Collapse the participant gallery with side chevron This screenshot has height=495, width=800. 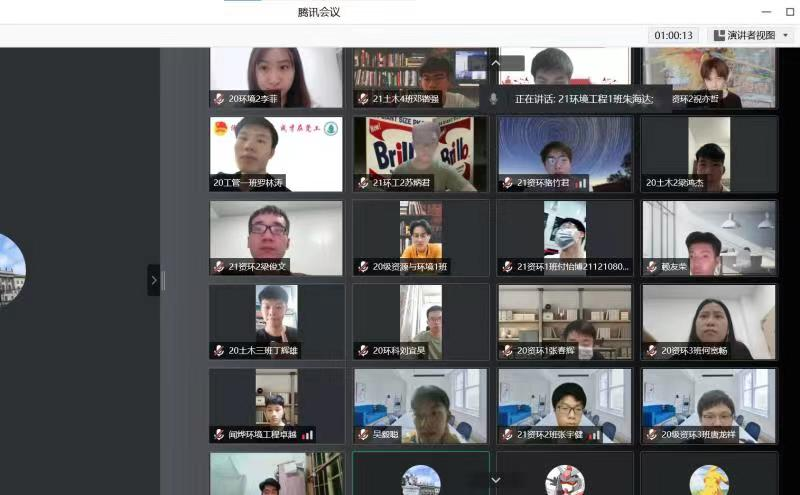click(x=154, y=280)
